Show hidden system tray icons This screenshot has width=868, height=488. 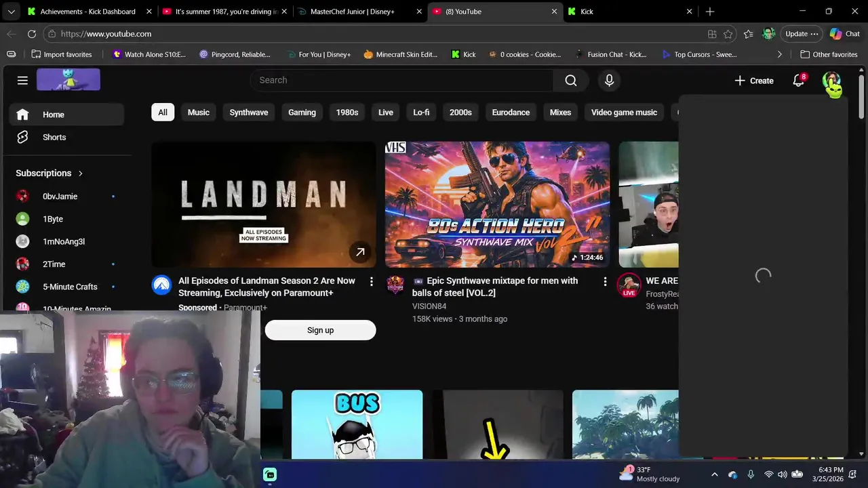click(x=714, y=474)
